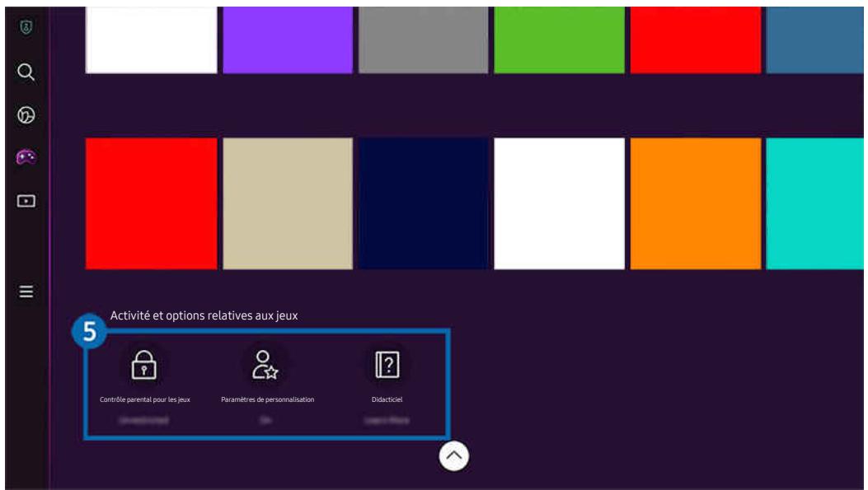Viewport: 868px width, 490px height.
Task: Select the red tile in top row
Action: pos(696,40)
